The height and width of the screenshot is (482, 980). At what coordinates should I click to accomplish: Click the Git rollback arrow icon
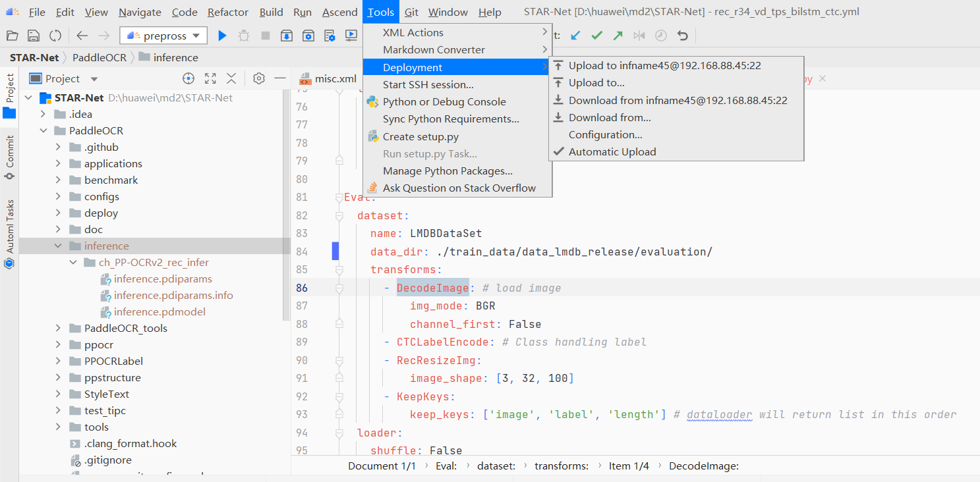coord(683,36)
